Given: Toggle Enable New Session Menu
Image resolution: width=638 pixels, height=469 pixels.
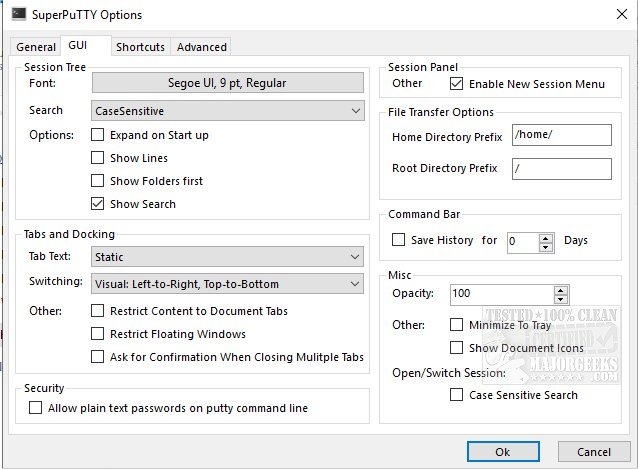Looking at the screenshot, I should click(x=457, y=84).
